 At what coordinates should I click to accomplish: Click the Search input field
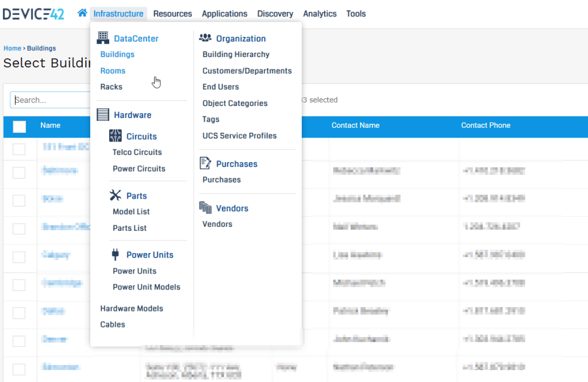[x=50, y=100]
